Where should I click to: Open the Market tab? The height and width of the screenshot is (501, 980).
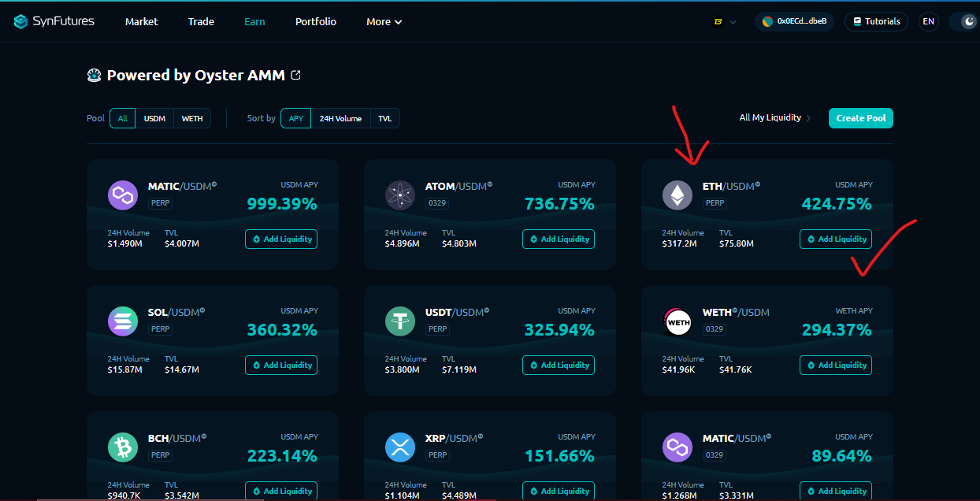click(141, 21)
